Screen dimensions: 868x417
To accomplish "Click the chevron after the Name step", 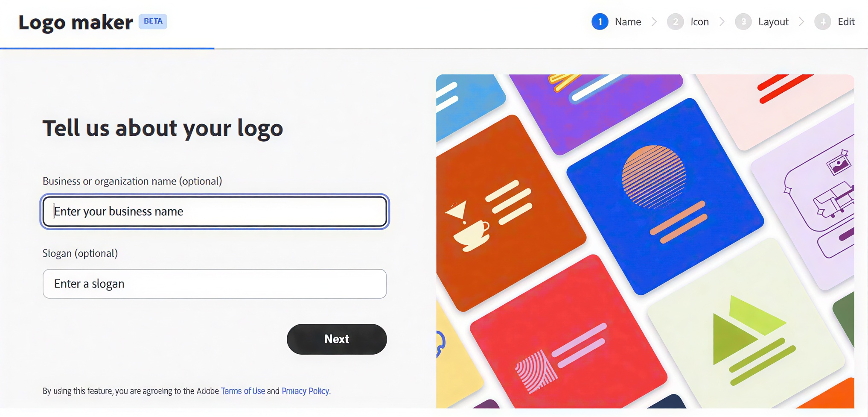I will (x=654, y=22).
